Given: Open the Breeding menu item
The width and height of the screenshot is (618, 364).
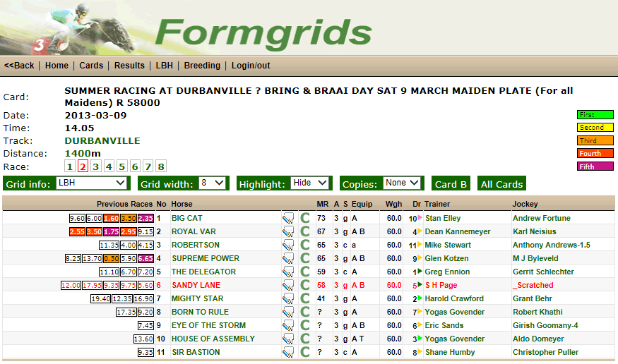Looking at the screenshot, I should click(202, 66).
